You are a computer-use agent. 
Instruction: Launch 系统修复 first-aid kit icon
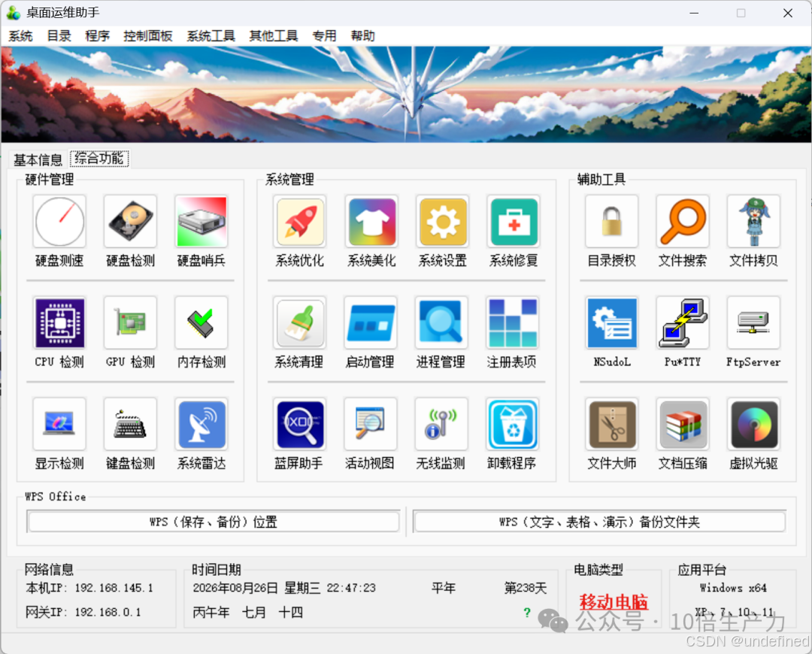514,222
